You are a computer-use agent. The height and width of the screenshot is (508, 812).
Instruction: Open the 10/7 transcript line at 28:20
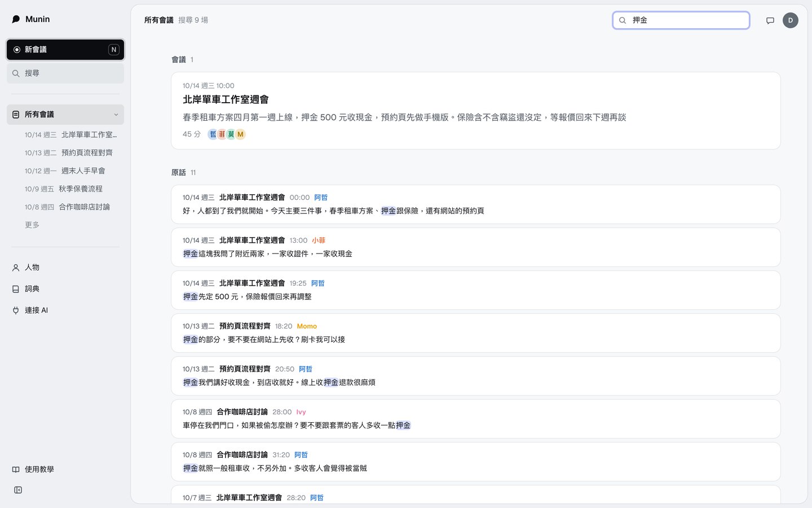click(x=476, y=494)
